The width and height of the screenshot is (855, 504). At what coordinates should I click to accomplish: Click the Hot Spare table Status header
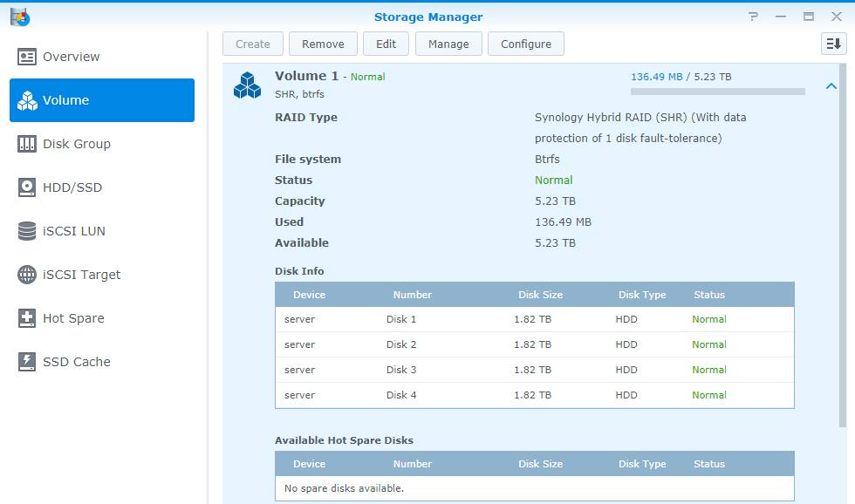[x=708, y=464]
